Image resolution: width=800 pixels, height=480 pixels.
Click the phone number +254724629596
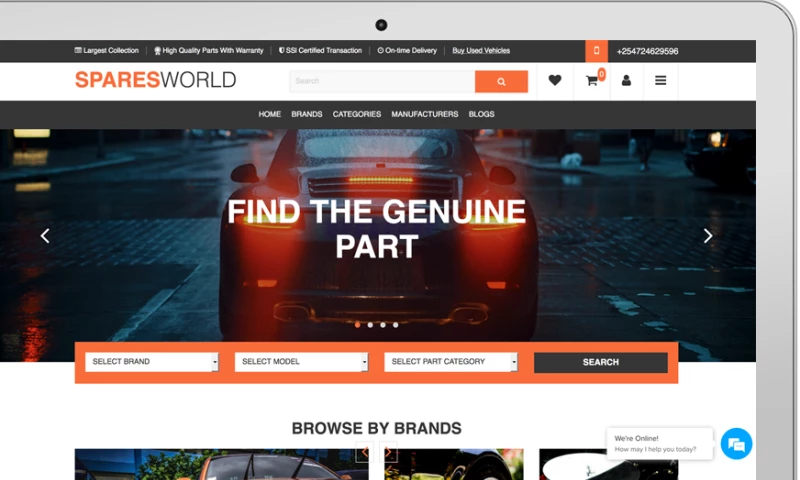[x=647, y=52]
